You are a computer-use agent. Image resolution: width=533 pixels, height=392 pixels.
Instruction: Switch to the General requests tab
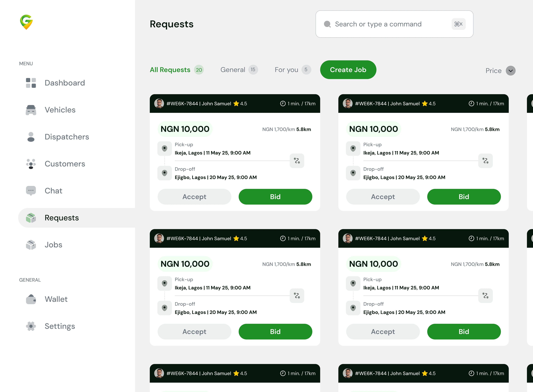(x=239, y=70)
